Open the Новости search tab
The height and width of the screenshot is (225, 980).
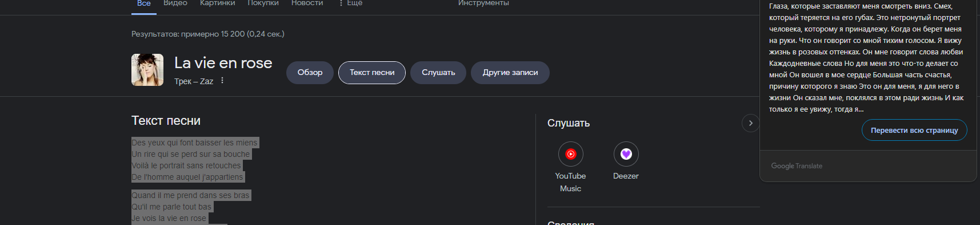click(x=307, y=3)
